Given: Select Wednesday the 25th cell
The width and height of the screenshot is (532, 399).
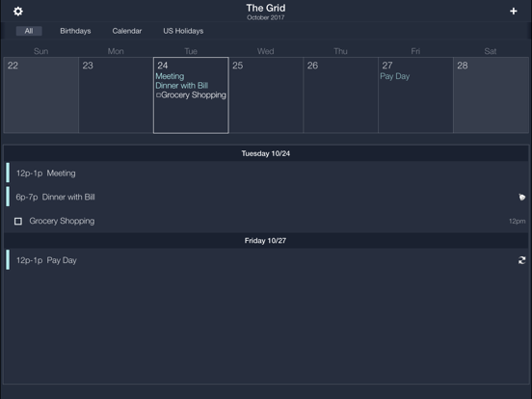Looking at the screenshot, I should click(266, 95).
